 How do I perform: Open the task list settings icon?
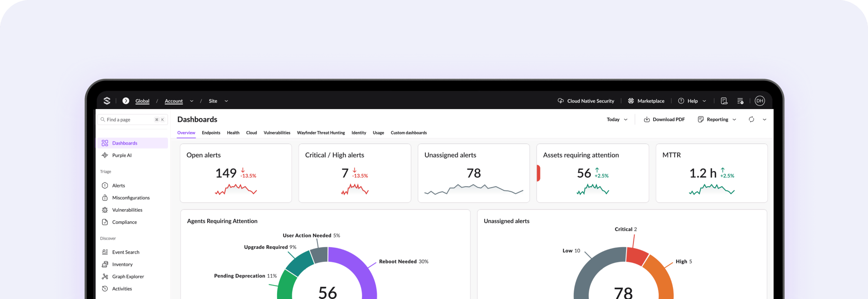[x=740, y=101]
